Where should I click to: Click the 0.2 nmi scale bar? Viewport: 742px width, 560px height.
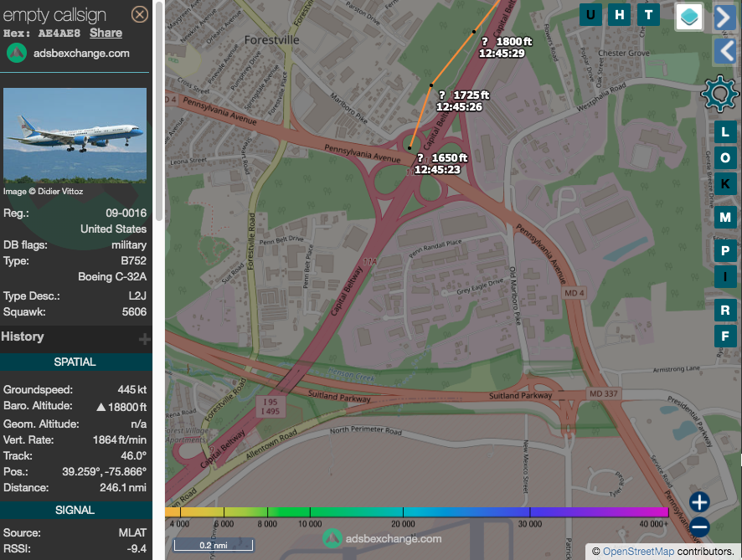[x=213, y=545]
